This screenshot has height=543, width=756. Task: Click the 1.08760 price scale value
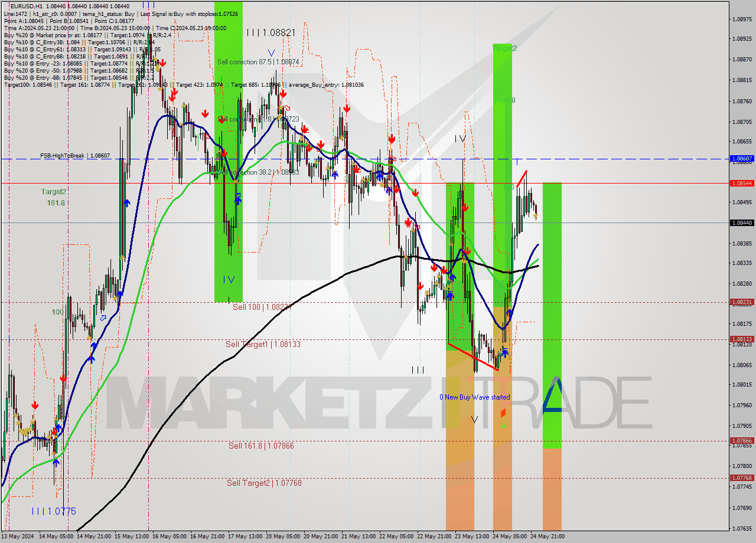[741, 101]
